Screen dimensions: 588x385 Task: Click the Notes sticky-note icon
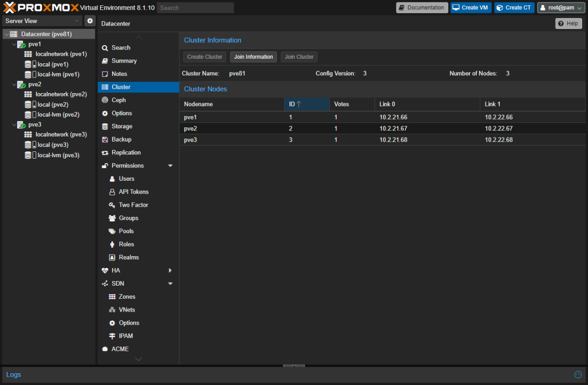tap(105, 74)
